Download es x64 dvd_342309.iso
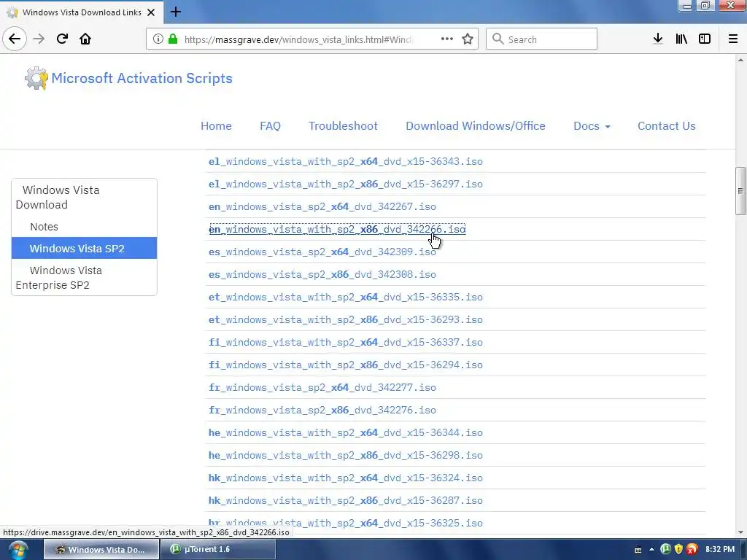The height and width of the screenshot is (560, 747). click(322, 252)
